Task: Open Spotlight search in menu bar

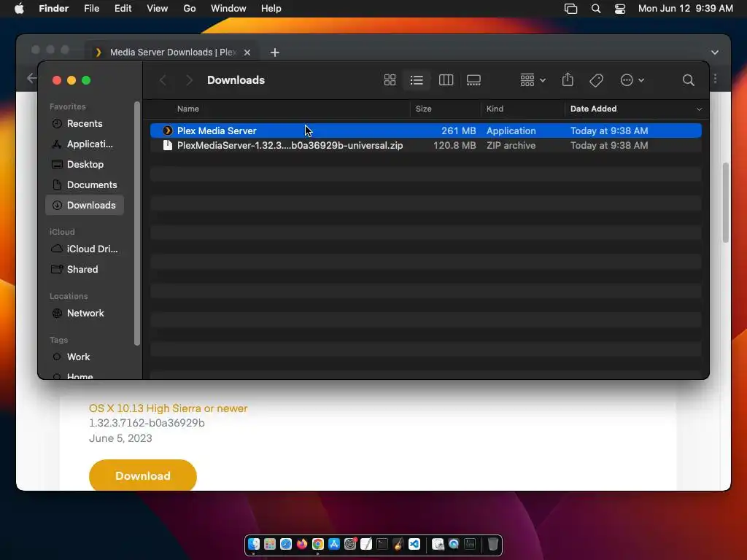Action: 595,9
